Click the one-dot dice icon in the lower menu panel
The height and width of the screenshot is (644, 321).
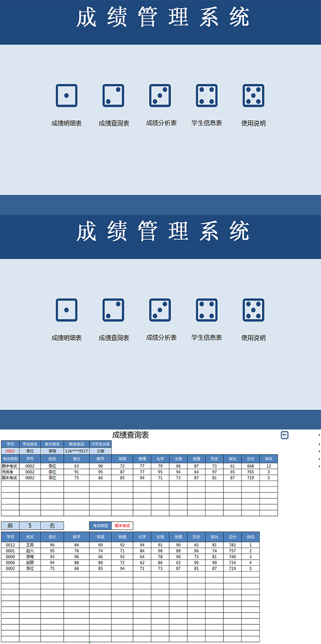tap(66, 310)
